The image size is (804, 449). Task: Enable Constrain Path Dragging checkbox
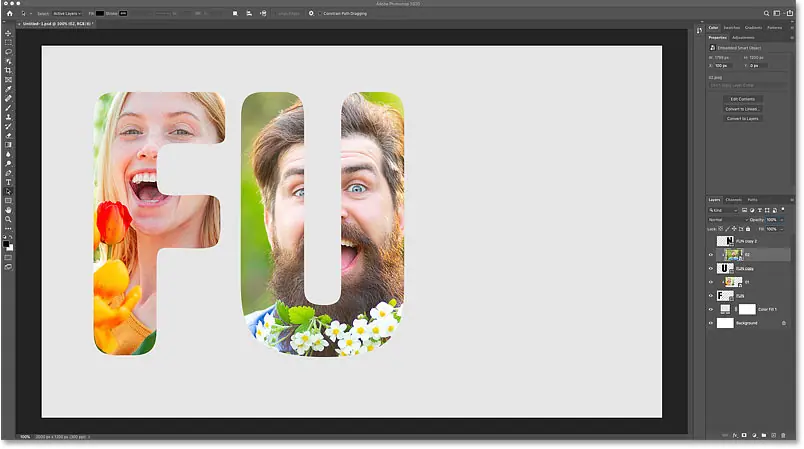[322, 14]
